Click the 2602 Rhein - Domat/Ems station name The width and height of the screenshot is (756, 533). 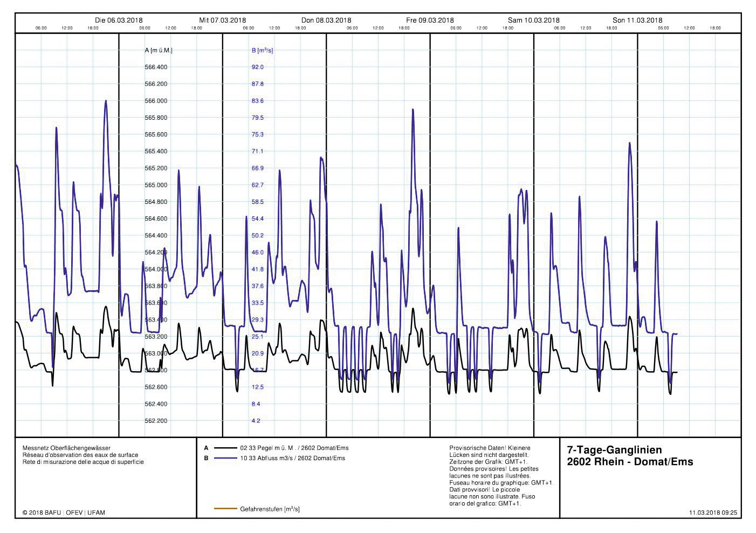click(630, 462)
